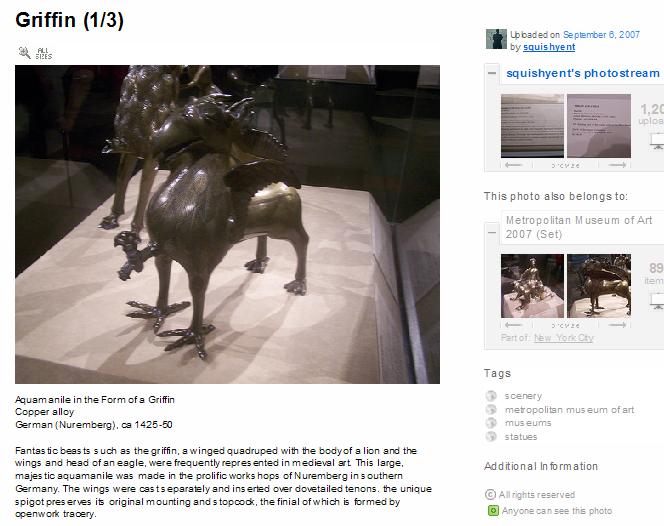Show next photo in Metropolitan Museum set
664x526 pixels.
pyautogui.click(x=617, y=325)
